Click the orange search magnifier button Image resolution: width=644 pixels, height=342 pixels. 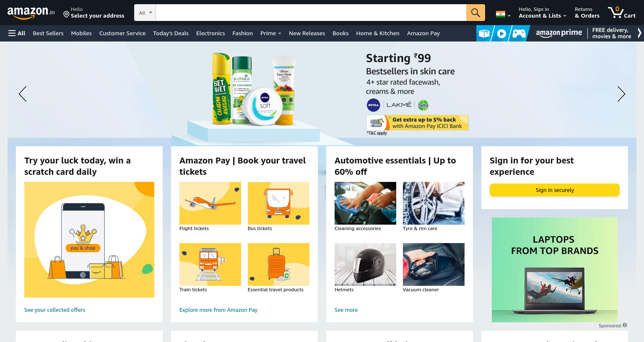tap(475, 13)
